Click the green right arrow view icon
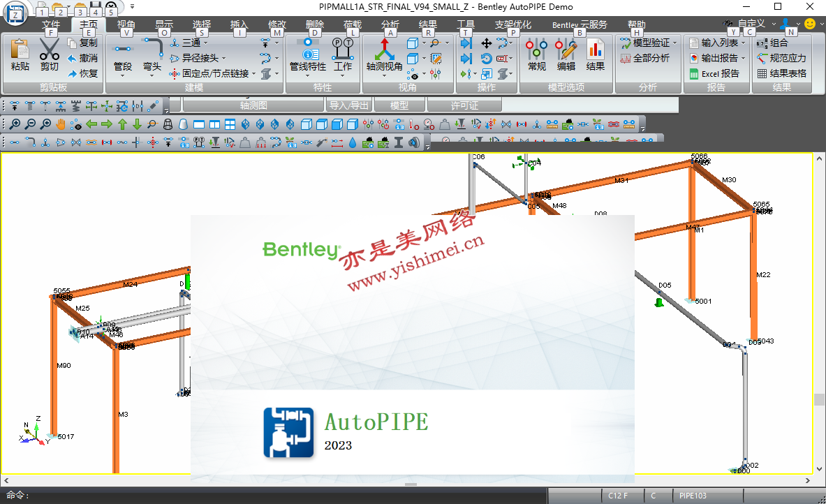Viewport: 826px width, 504px height. (x=106, y=124)
